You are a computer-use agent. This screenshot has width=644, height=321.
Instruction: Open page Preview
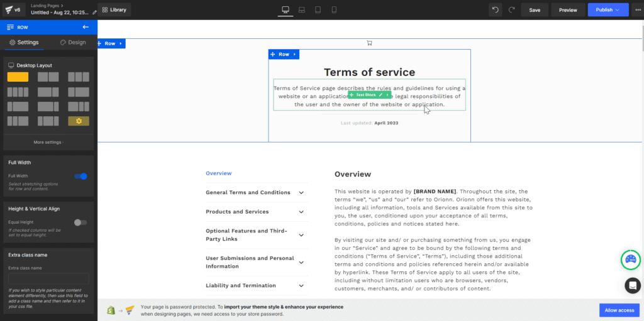[x=568, y=10]
